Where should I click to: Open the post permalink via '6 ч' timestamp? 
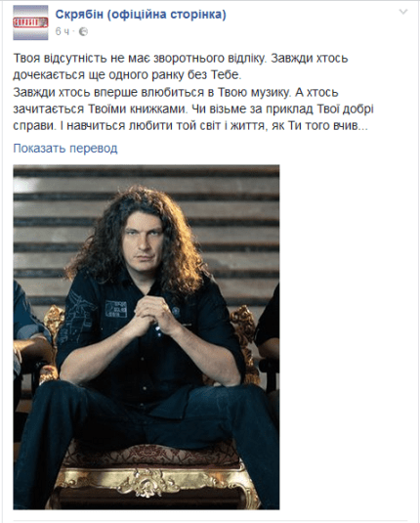[63, 31]
